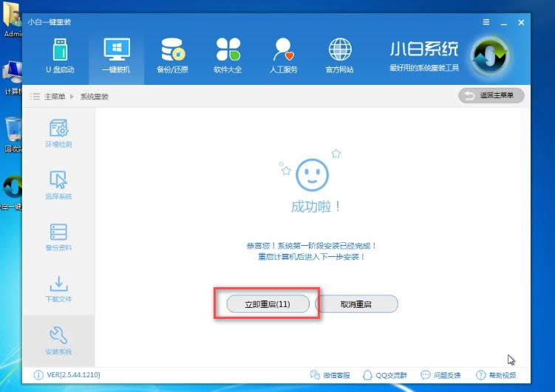Select 下载文件 step in sidebar

pos(58,289)
